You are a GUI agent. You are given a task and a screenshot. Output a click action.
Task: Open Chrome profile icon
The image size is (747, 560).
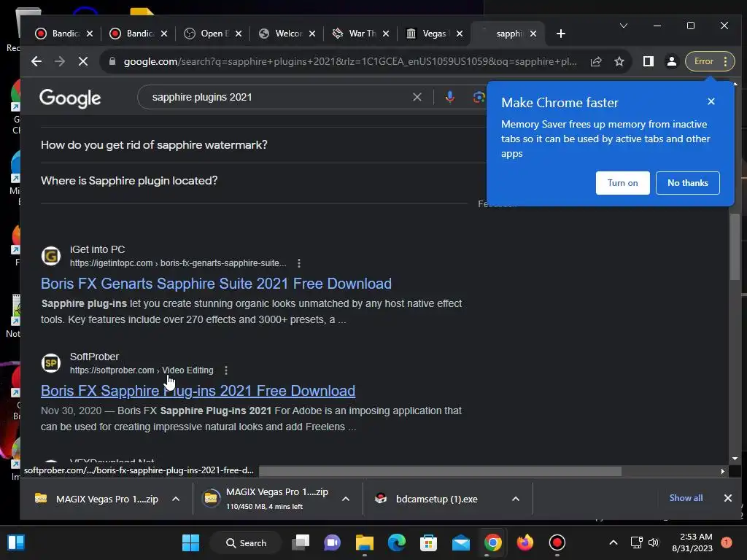(671, 61)
